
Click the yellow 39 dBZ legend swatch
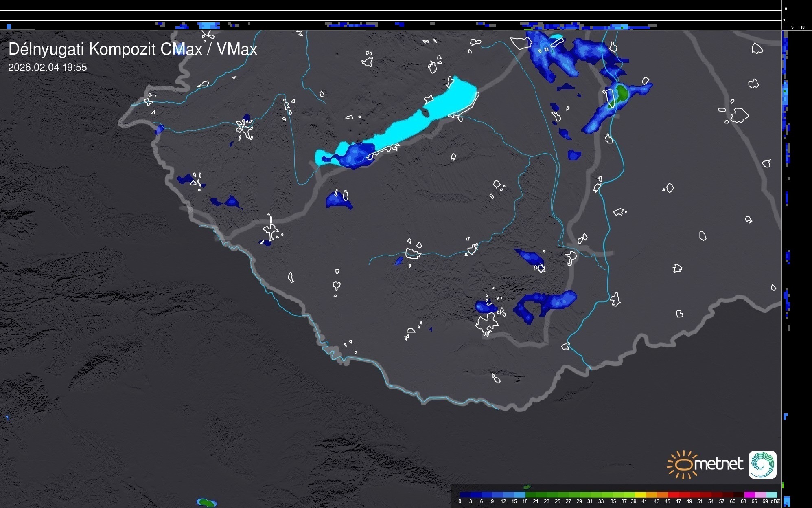[640, 495]
